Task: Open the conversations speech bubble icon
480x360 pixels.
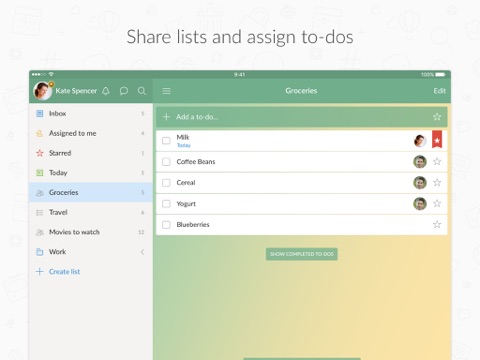Action: (x=124, y=91)
